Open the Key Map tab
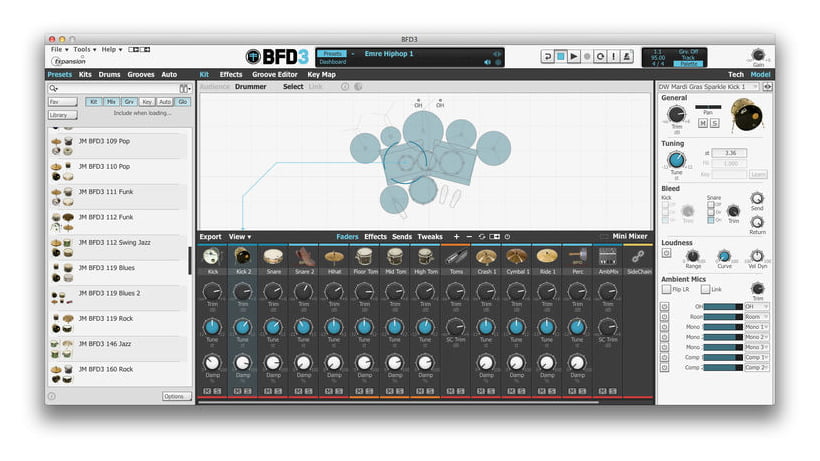The image size is (820, 461). point(321,75)
